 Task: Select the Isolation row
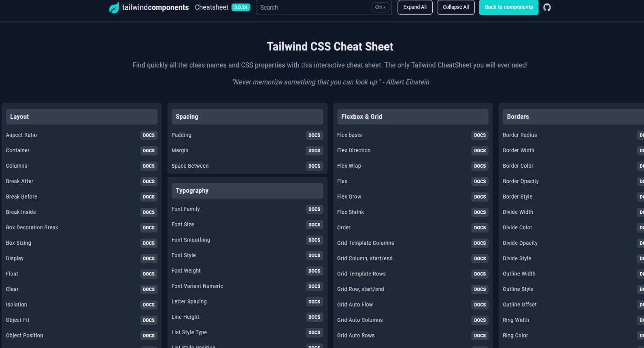pos(81,305)
